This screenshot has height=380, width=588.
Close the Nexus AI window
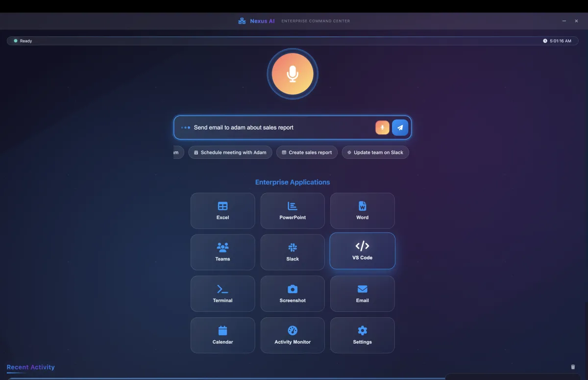coord(576,21)
